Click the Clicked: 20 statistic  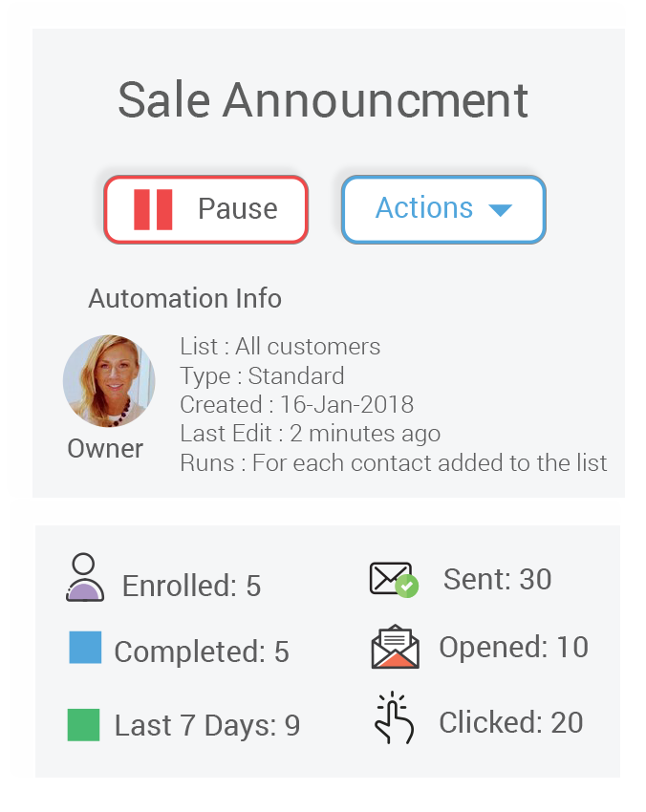[x=511, y=722]
